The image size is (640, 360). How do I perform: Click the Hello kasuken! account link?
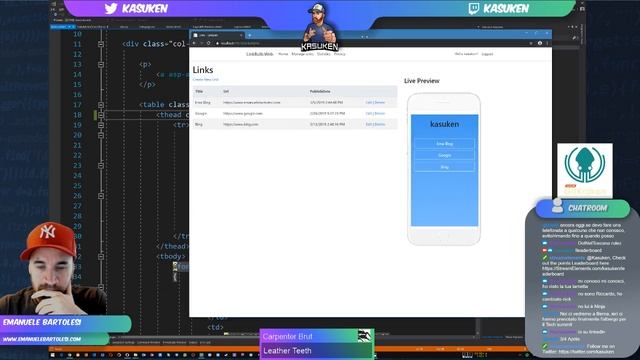click(x=466, y=54)
